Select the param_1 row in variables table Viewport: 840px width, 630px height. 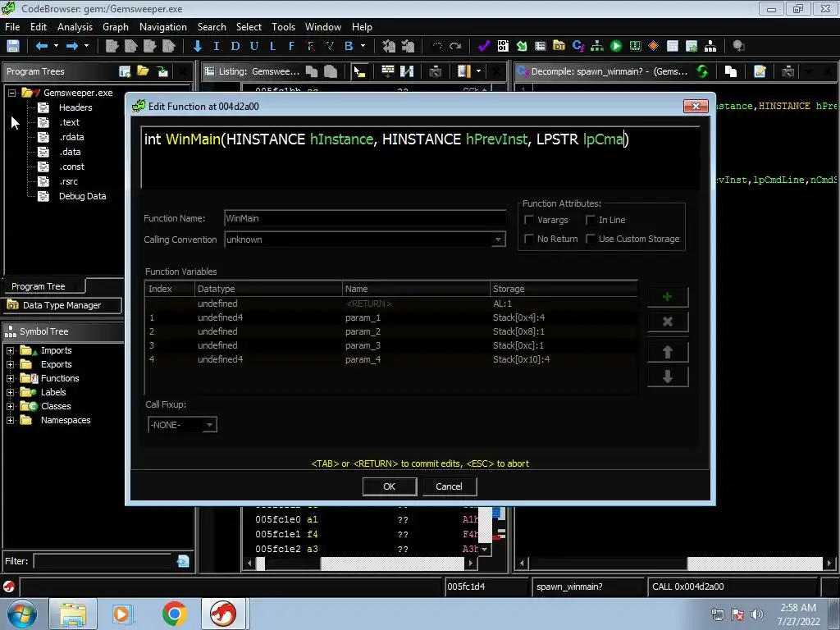[x=391, y=317]
